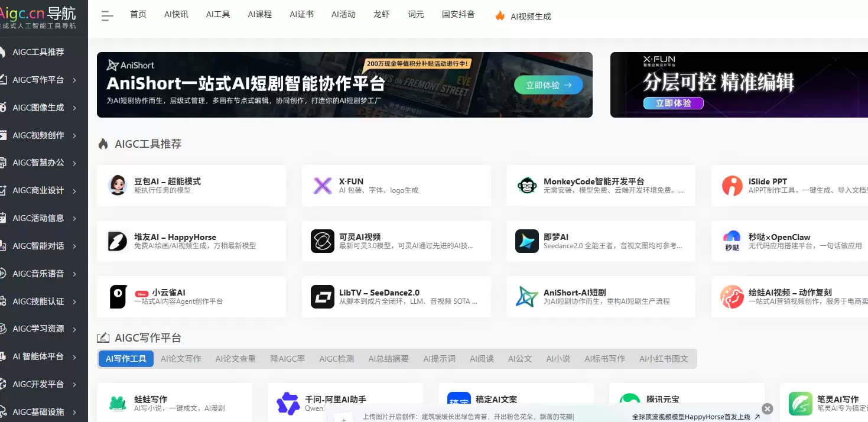Viewport: 868px width, 422px height.
Task: Select the AI写作工具 tab
Action: (x=126, y=359)
